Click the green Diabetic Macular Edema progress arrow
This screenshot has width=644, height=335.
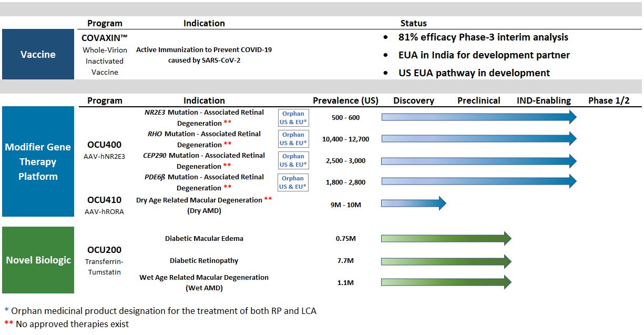click(445, 239)
